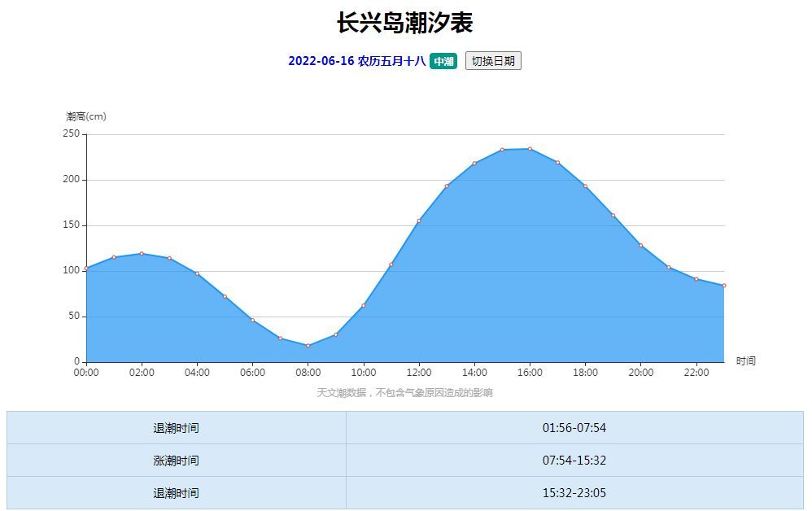Click the 16:00 peak data point
812x511 pixels.
coord(530,149)
